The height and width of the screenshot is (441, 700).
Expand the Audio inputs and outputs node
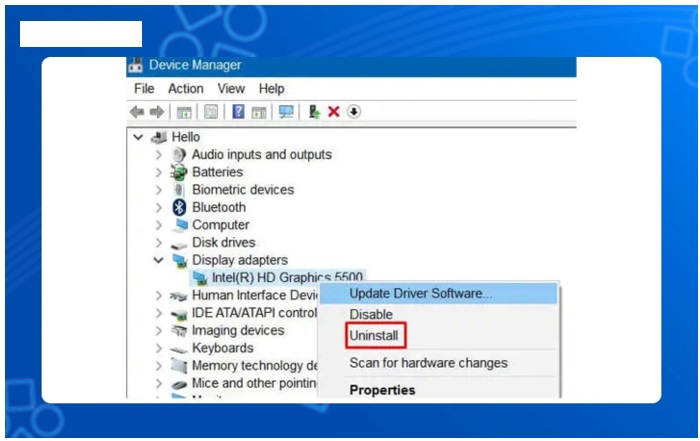[x=158, y=155]
